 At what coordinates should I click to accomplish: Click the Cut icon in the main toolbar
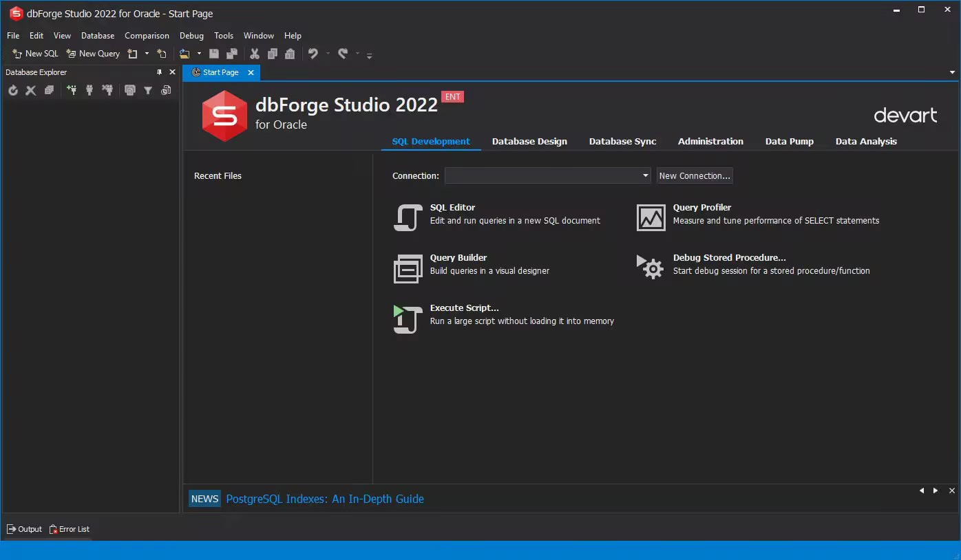[x=255, y=54]
